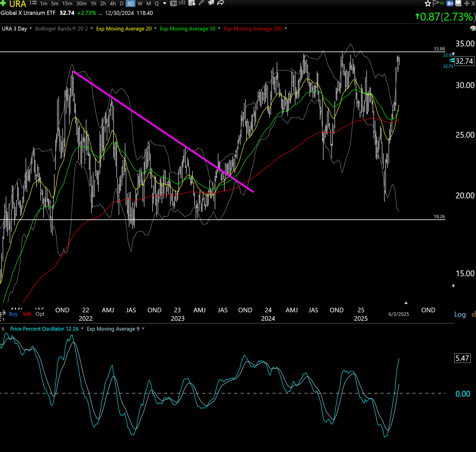476x452 pixels.
Task: Open the color palette settings icon
Action: 472,28
